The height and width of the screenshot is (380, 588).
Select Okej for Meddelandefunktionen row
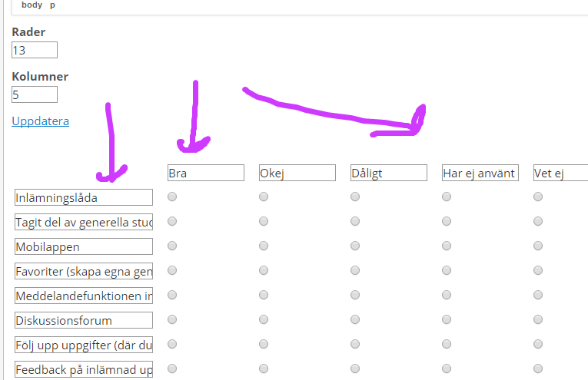[x=264, y=295]
